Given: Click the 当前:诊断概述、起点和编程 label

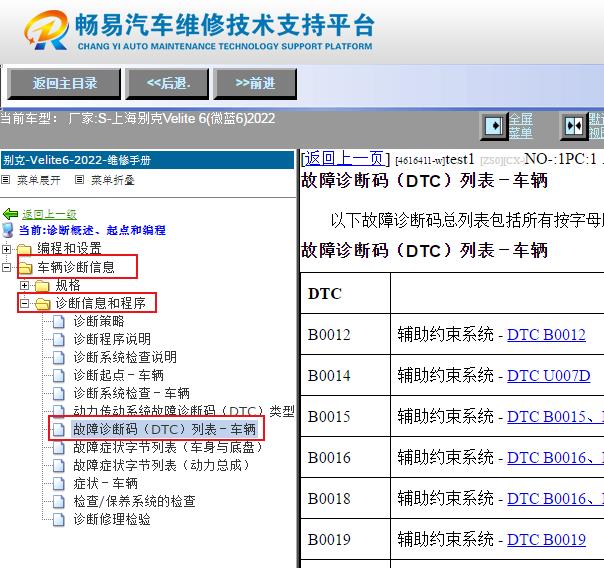Looking at the screenshot, I should [x=92, y=230].
